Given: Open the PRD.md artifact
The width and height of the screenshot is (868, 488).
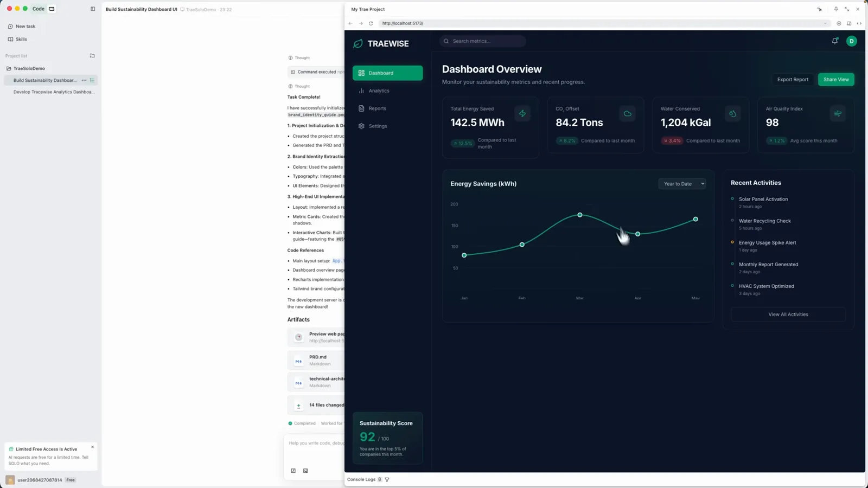Looking at the screenshot, I should tap(316, 360).
